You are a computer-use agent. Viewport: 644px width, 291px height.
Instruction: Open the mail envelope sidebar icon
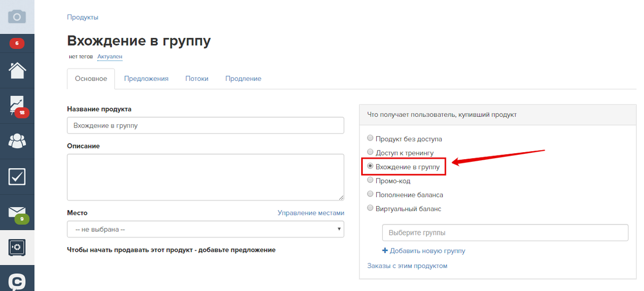click(x=17, y=212)
